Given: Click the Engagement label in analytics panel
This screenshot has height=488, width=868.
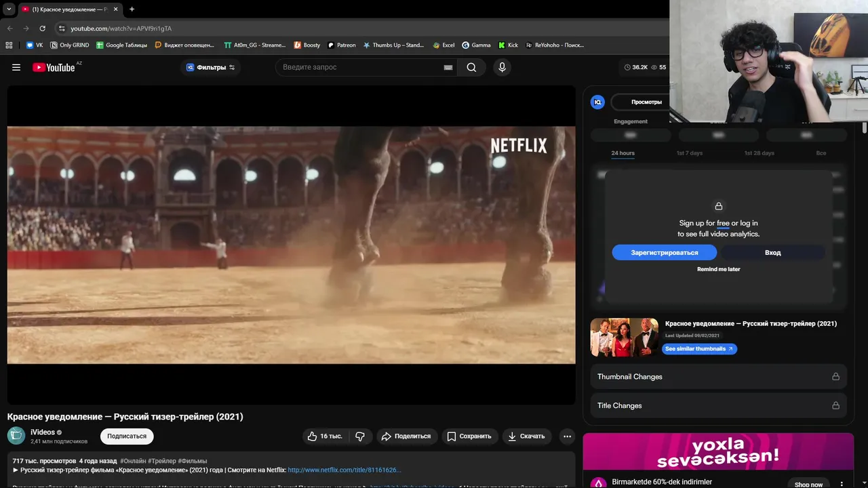Looking at the screenshot, I should coord(631,121).
